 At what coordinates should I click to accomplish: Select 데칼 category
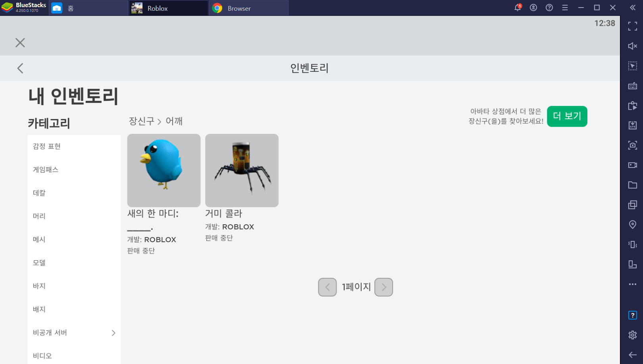74,193
